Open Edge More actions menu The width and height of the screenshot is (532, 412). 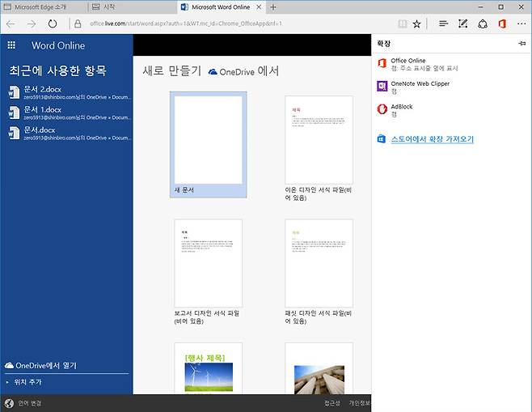coord(521,23)
